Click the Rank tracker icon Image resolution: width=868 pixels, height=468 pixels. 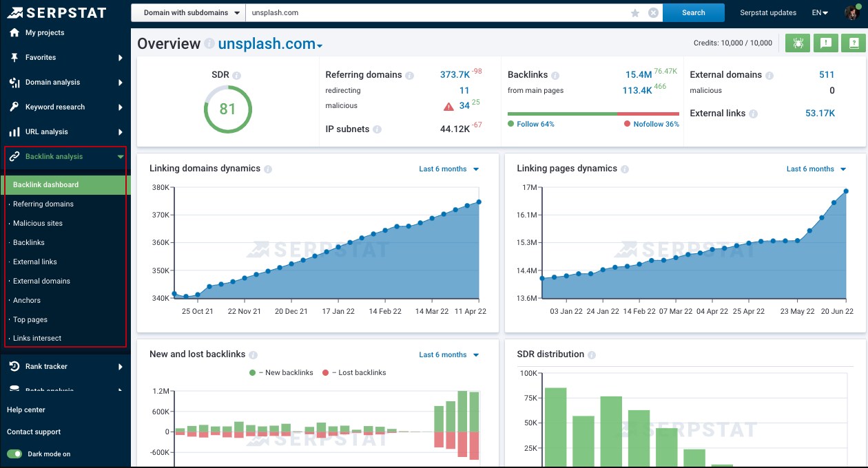tap(14, 367)
